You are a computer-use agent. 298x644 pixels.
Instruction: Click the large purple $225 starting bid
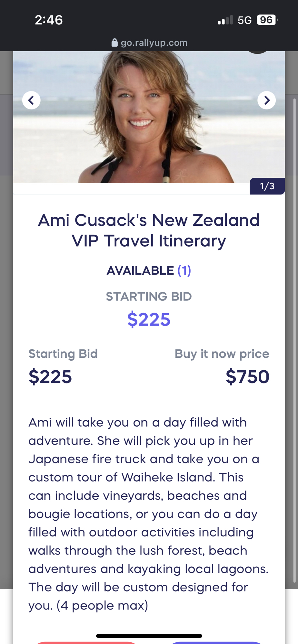tap(149, 319)
